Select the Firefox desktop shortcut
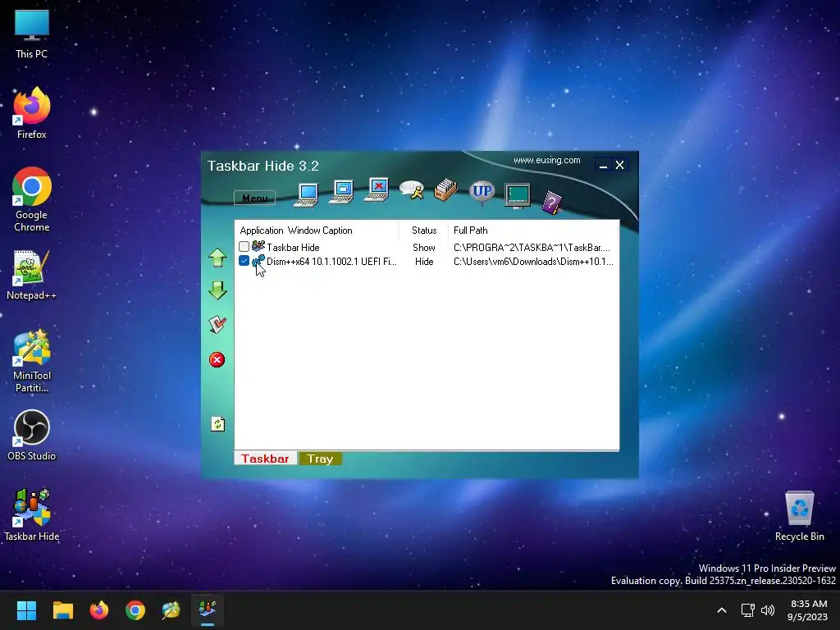 tap(32, 113)
